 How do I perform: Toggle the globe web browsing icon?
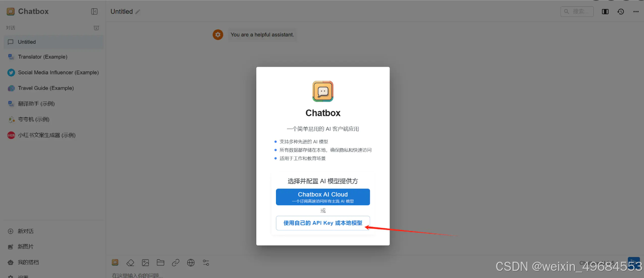coord(191,263)
